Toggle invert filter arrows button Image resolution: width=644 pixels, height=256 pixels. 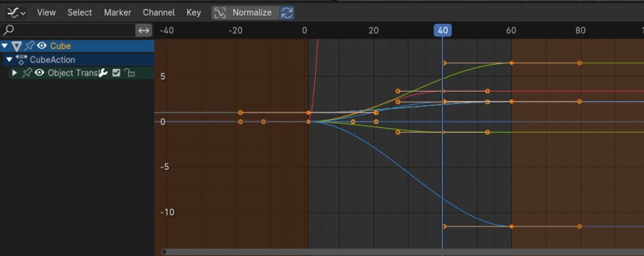click(x=144, y=30)
